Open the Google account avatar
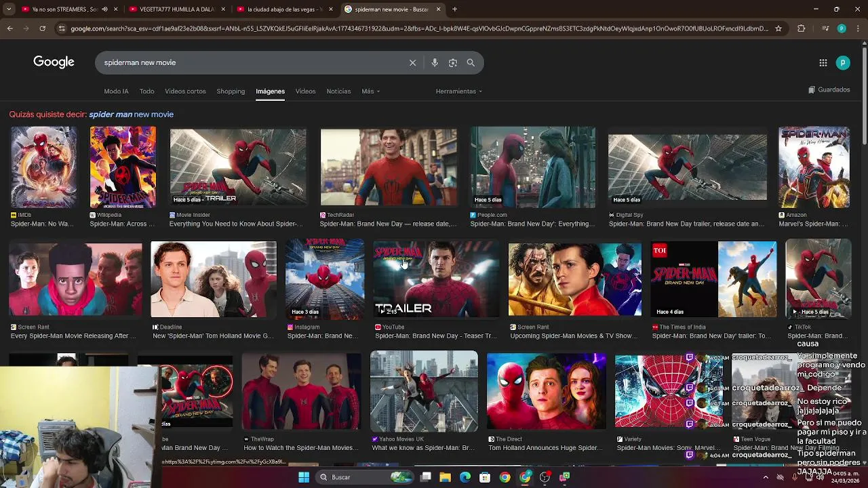This screenshot has width=868, height=488. point(843,62)
